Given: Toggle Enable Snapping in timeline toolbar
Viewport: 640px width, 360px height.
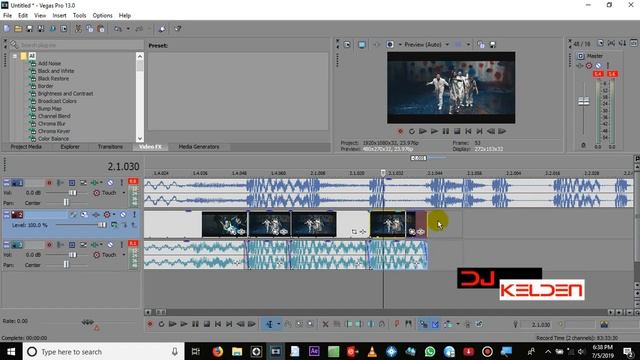Looking at the screenshot, I should (x=423, y=324).
